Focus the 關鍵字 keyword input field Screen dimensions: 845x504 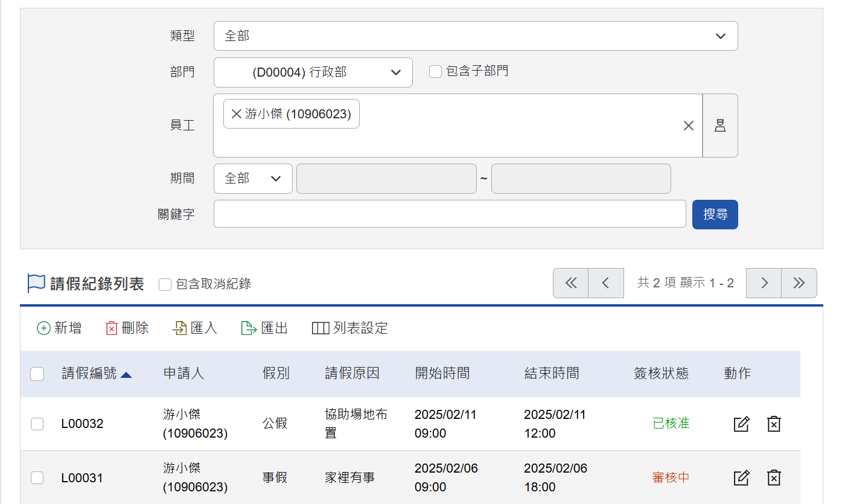pyautogui.click(x=450, y=214)
